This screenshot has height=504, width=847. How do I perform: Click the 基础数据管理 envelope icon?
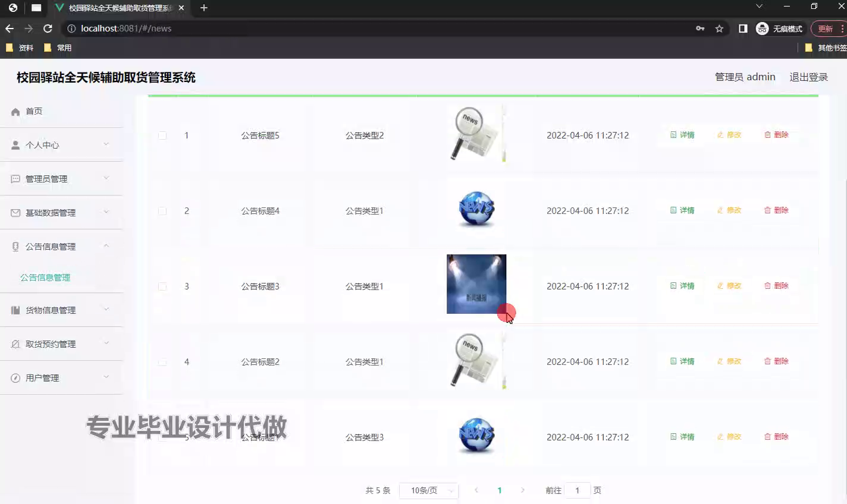coord(15,213)
